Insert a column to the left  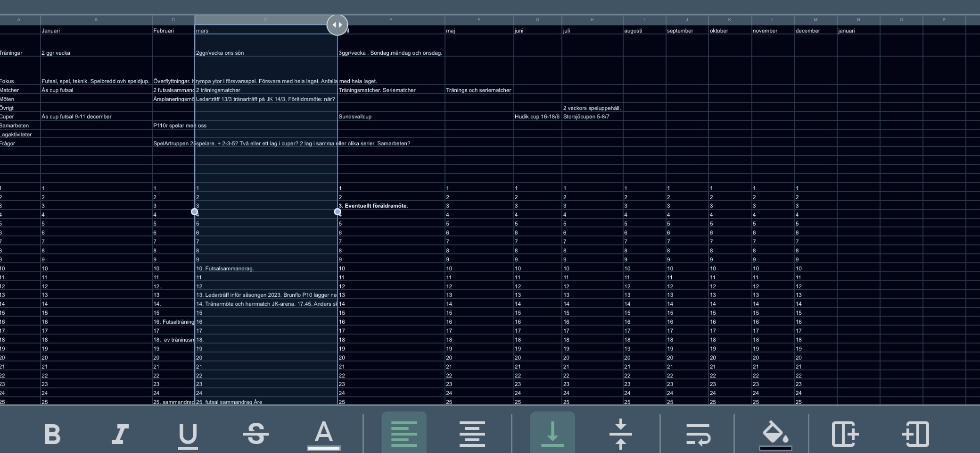(915, 434)
